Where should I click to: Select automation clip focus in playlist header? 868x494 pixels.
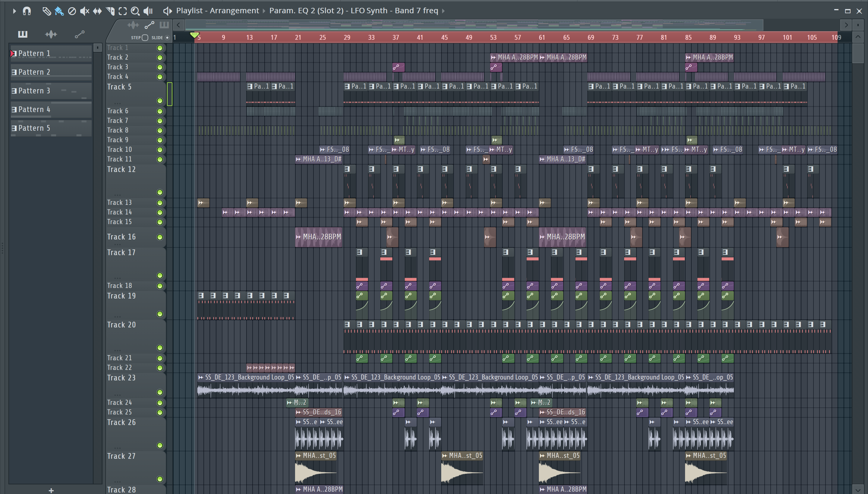click(x=149, y=25)
